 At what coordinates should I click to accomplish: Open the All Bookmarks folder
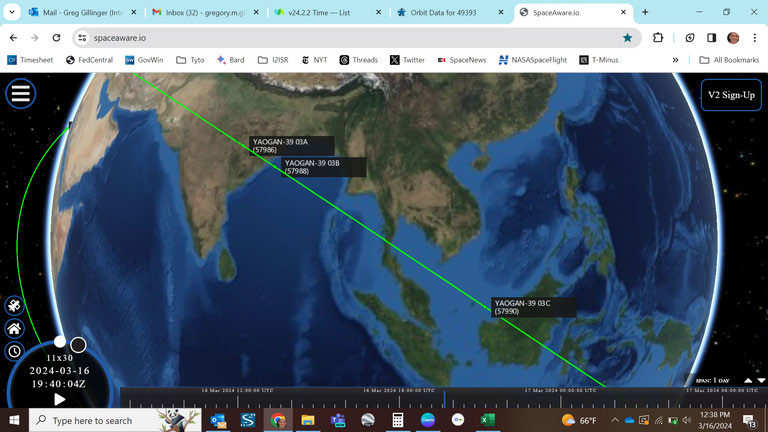tap(729, 60)
